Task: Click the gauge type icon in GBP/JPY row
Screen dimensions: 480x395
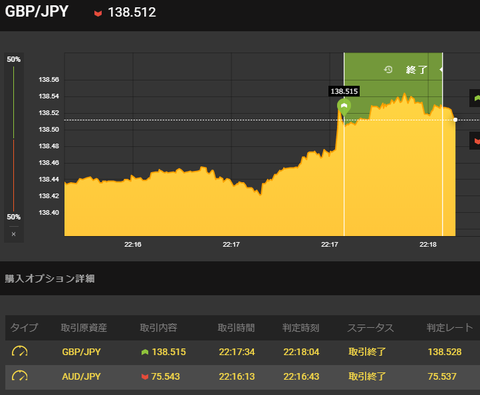Action: [20, 351]
